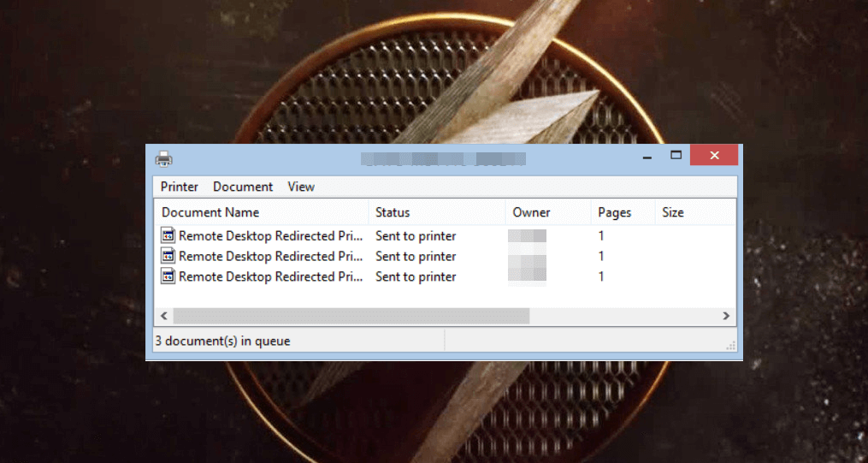Maximize the print queue window
The width and height of the screenshot is (868, 463).
point(676,156)
